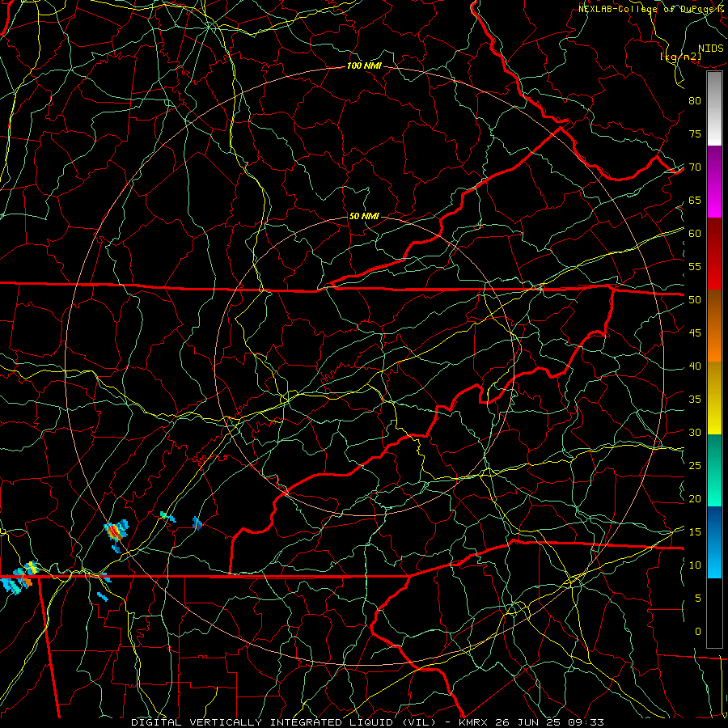Click the 26 JUN 25 date in caption
Image resolution: width=728 pixels, height=728 pixels.
(x=527, y=722)
